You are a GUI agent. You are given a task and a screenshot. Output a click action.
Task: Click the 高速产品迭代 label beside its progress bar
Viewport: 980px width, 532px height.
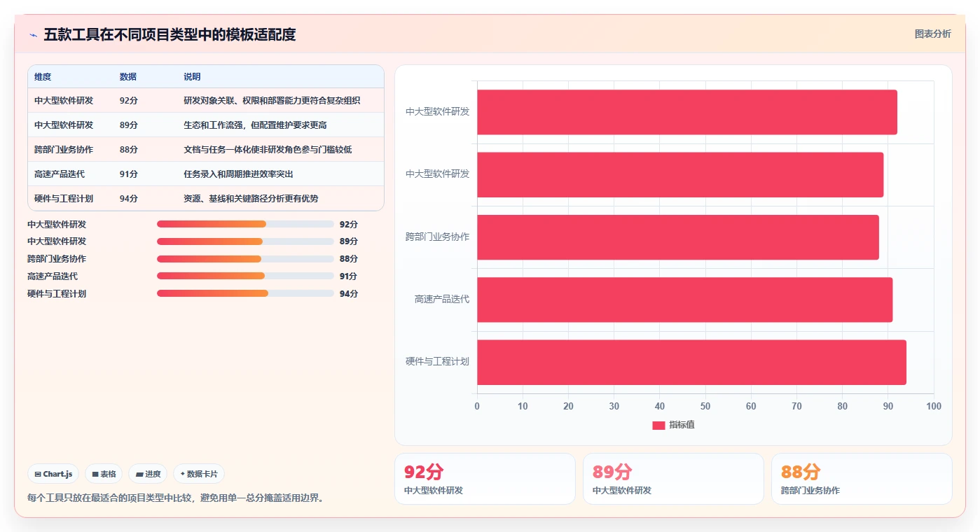(x=53, y=276)
